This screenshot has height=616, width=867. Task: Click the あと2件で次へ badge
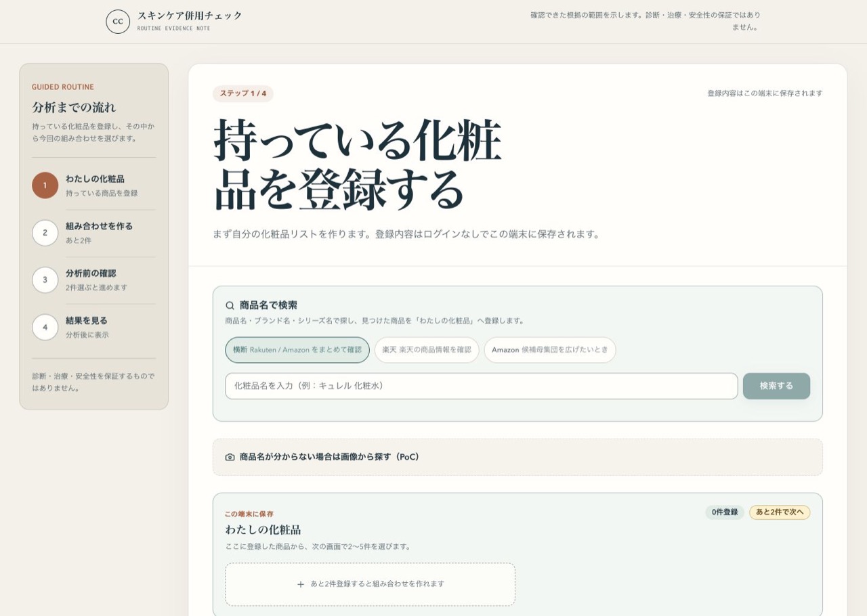[780, 512]
